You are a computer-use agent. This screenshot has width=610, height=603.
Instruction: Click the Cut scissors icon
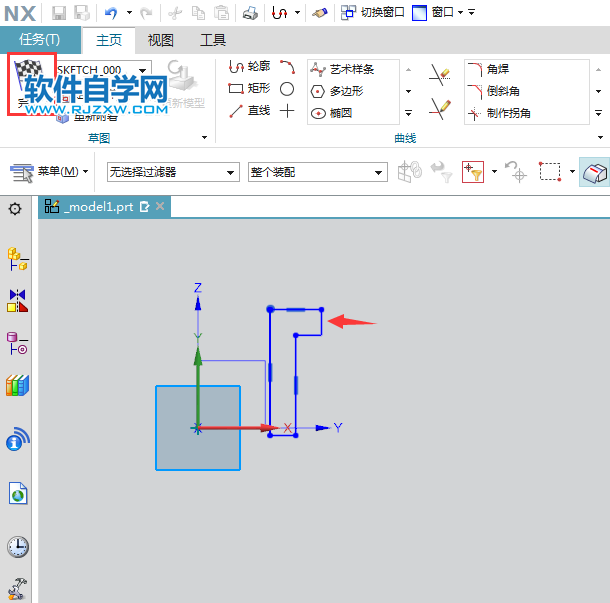pos(175,13)
